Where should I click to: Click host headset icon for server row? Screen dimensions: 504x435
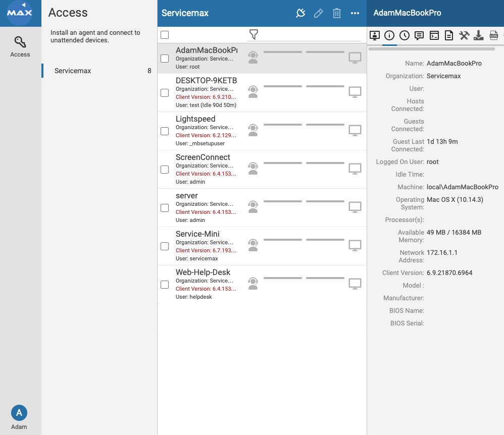coord(254,207)
